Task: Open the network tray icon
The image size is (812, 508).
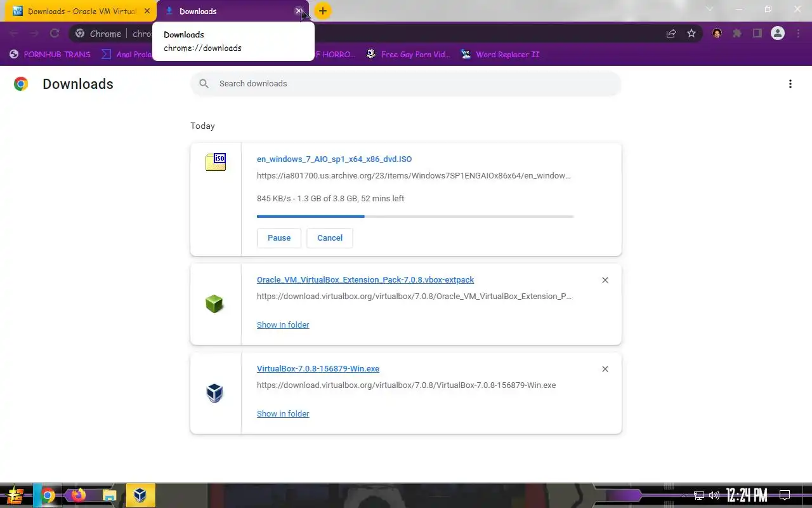Action: (699, 495)
